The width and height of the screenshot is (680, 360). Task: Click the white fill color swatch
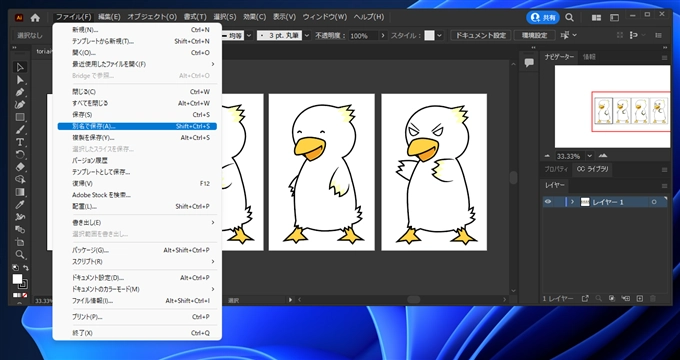[17, 279]
